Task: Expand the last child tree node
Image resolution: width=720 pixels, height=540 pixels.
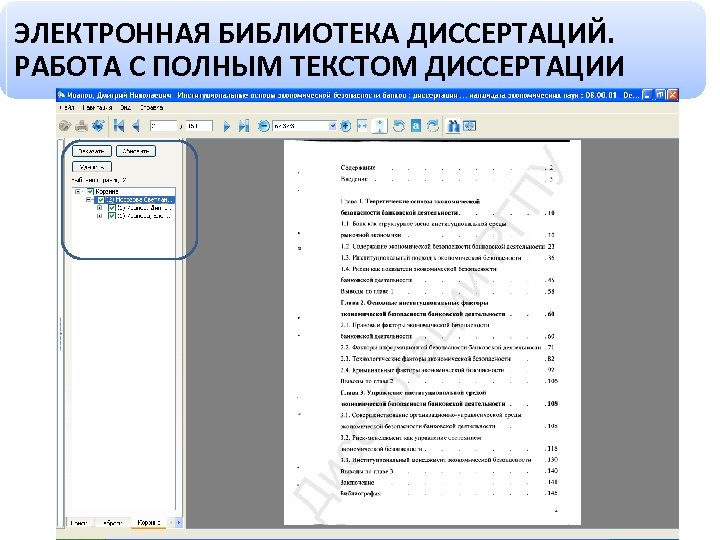Action: pos(100,215)
